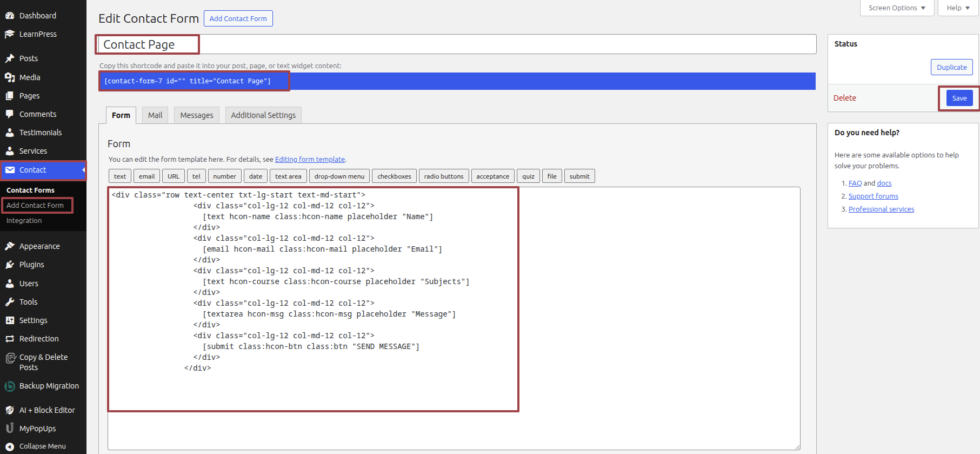The width and height of the screenshot is (980, 454).
Task: Open Plugins using the plug icon
Action: 10,265
